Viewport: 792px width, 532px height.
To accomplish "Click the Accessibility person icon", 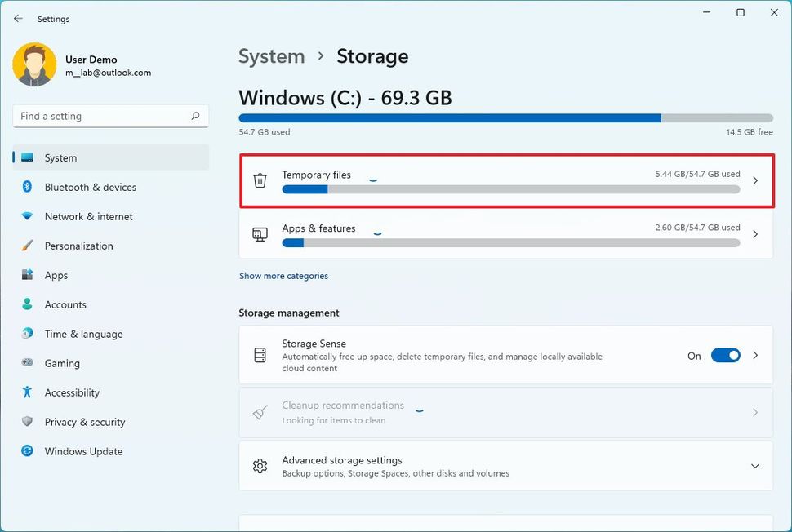I will pyautogui.click(x=24, y=392).
